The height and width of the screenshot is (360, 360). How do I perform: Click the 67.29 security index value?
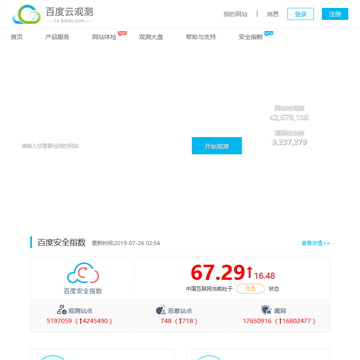coord(218,272)
